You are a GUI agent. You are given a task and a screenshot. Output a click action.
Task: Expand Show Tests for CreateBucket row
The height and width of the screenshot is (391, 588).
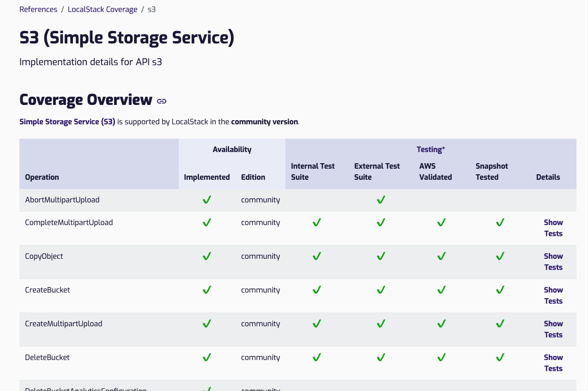click(553, 295)
